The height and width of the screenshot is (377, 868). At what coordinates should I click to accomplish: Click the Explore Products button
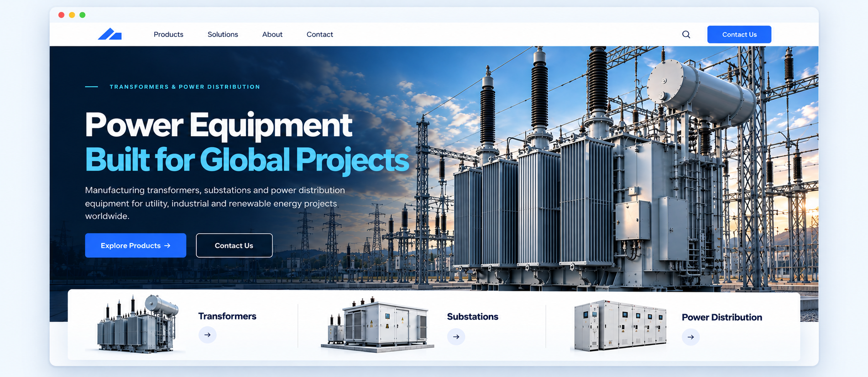136,245
